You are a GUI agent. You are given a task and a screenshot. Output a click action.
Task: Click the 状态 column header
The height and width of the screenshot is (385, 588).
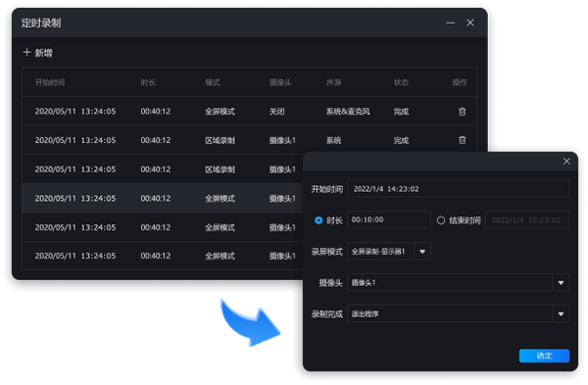pos(401,82)
